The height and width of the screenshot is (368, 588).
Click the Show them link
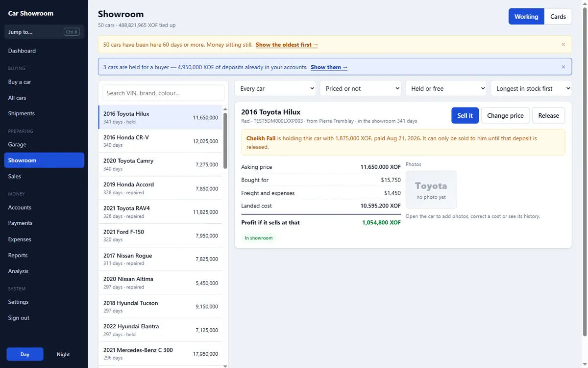329,67
